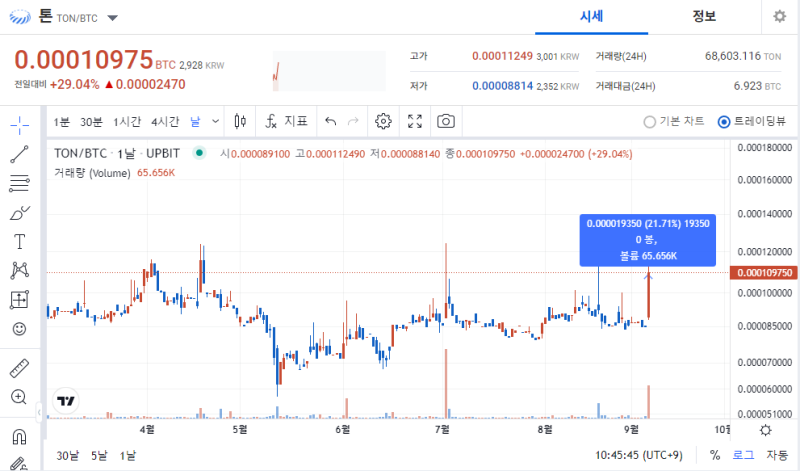Screen dimensions: 800x471
Task: Click the TON coin logo
Action: (x=20, y=17)
